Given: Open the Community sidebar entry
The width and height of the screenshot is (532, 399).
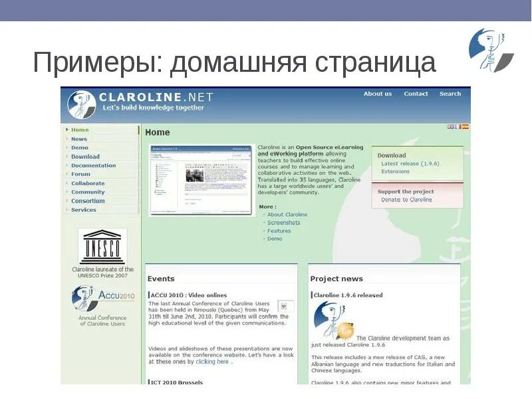Looking at the screenshot, I should coord(88,192).
